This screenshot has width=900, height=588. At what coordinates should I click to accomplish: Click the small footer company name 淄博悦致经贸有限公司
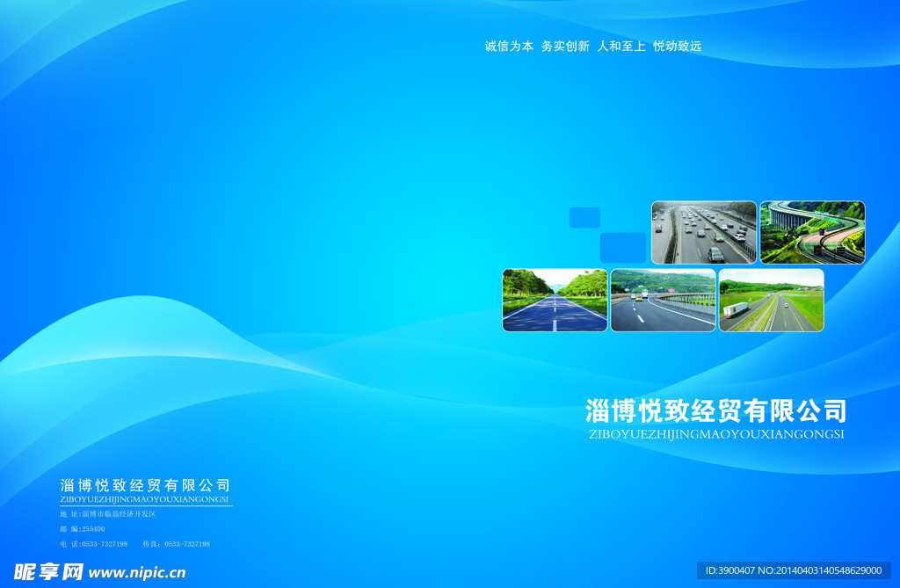(145, 485)
